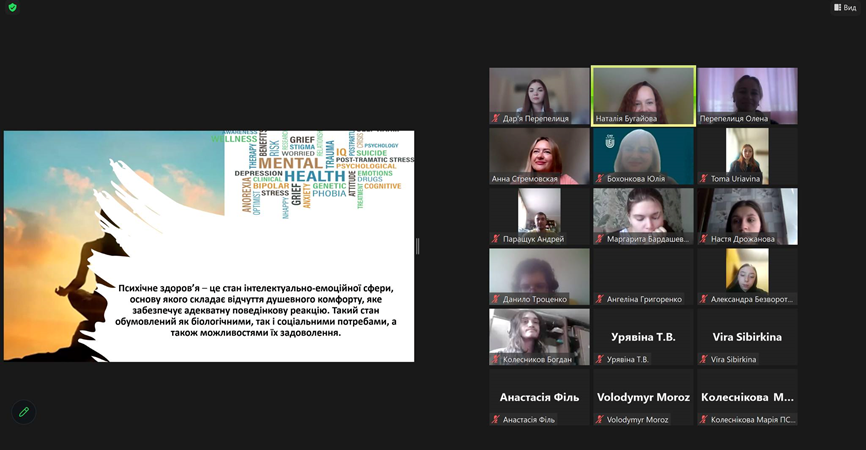The height and width of the screenshot is (450, 866).
Task: Click the Колеснікова Марія participant name label
Action: [x=753, y=420]
